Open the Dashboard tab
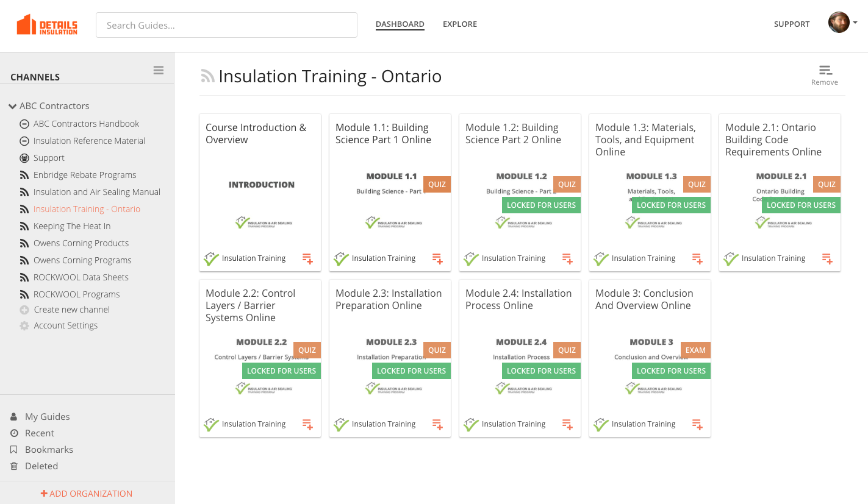Image resolution: width=868 pixels, height=504 pixels. point(400,24)
